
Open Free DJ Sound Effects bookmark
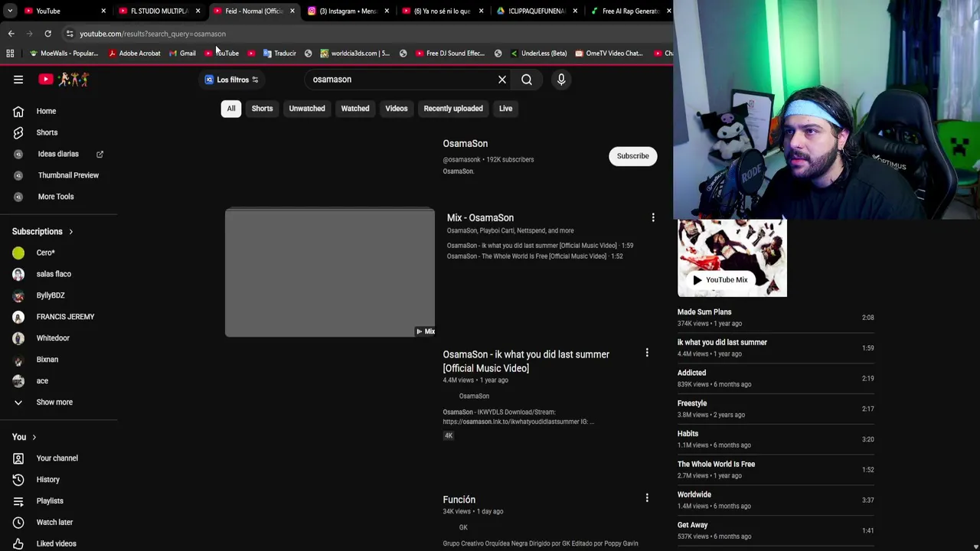450,53
